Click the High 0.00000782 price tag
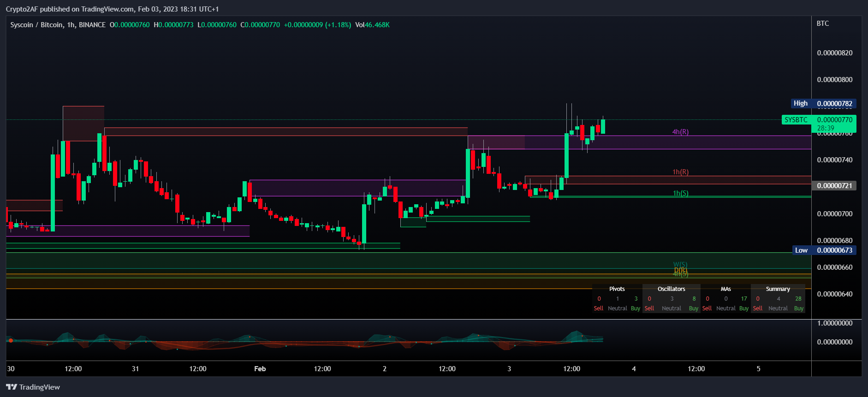The width and height of the screenshot is (868, 397). (x=823, y=103)
